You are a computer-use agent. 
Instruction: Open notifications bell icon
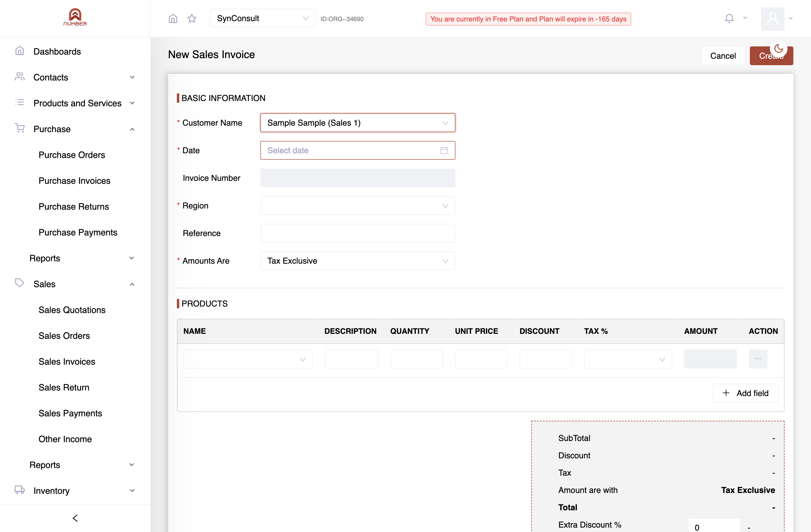(x=729, y=18)
